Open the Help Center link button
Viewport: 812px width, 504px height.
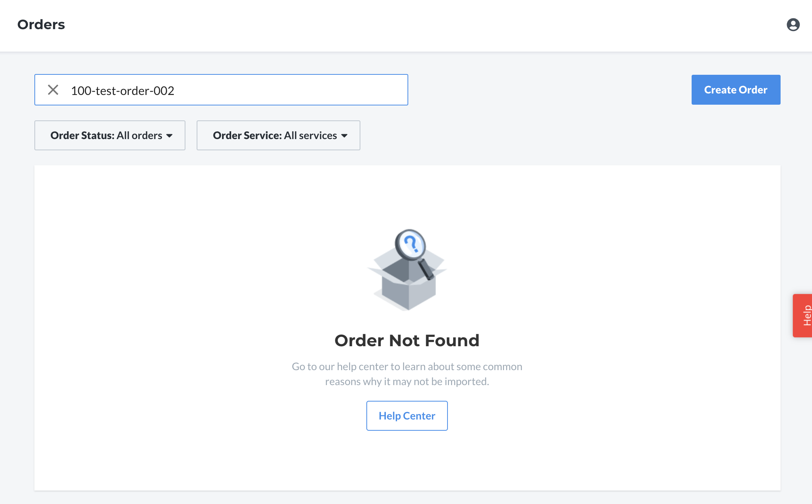pos(407,416)
